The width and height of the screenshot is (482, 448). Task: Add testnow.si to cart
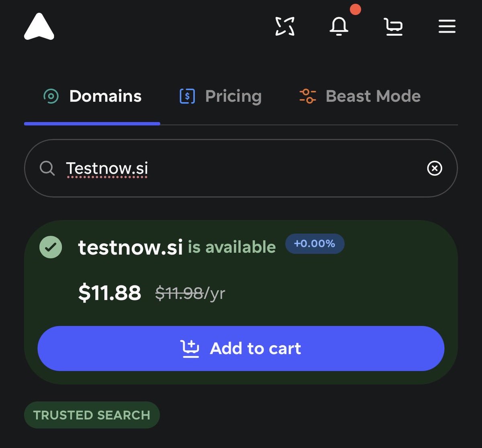pos(241,348)
